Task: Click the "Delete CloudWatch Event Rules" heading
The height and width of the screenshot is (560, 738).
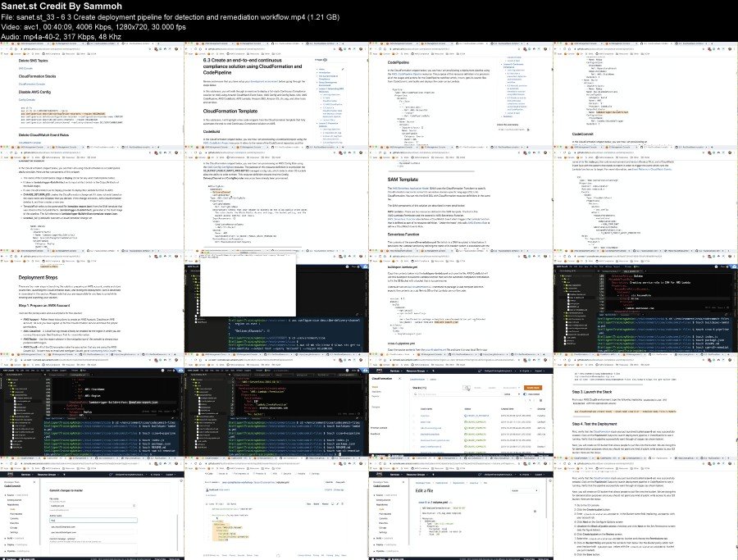Action: 43,134
